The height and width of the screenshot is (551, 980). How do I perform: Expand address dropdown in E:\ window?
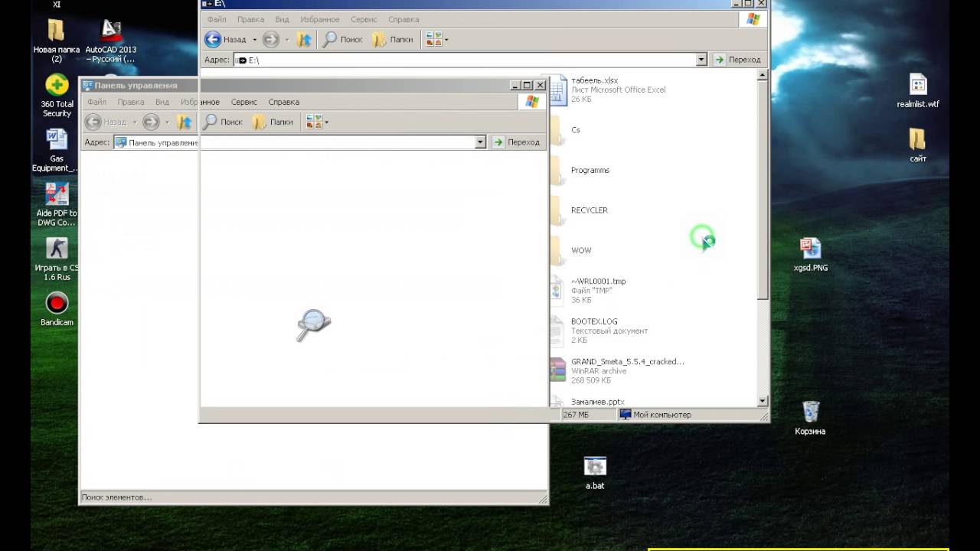pyautogui.click(x=701, y=60)
